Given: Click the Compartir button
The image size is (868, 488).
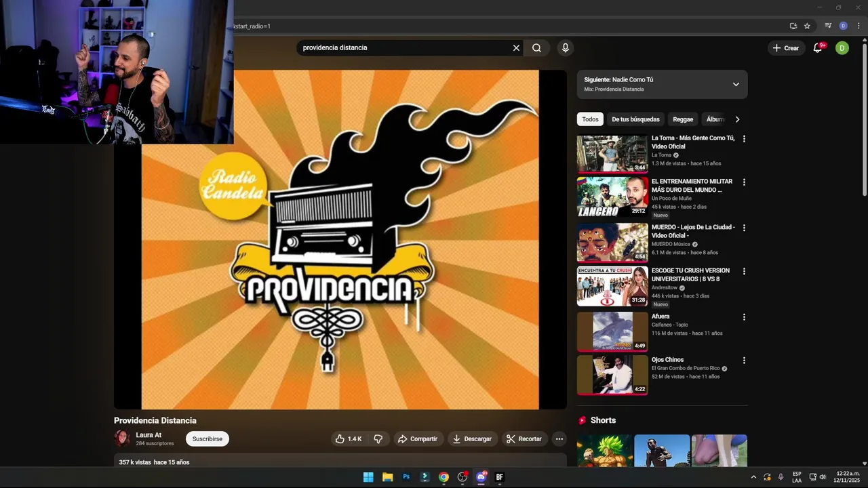Looking at the screenshot, I should coord(418,439).
